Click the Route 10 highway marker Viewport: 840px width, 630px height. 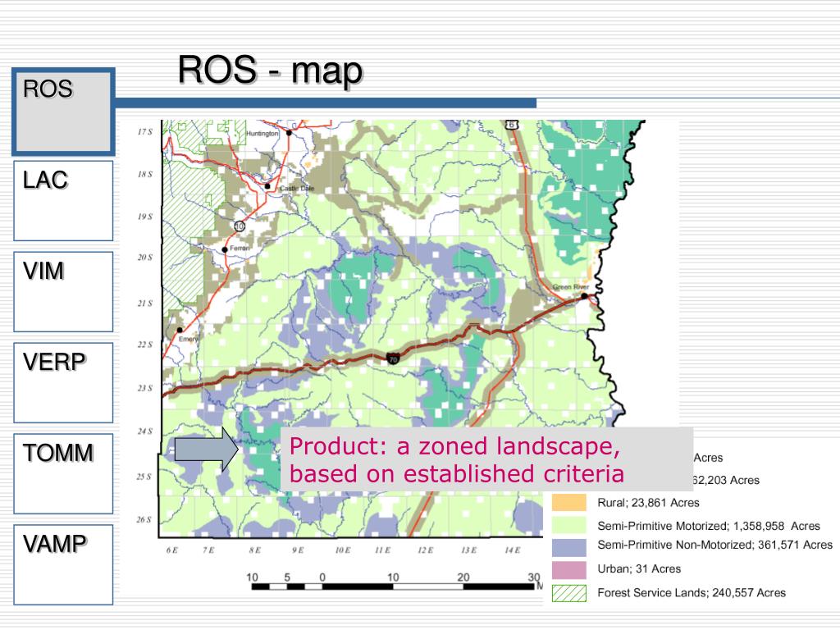click(x=240, y=225)
